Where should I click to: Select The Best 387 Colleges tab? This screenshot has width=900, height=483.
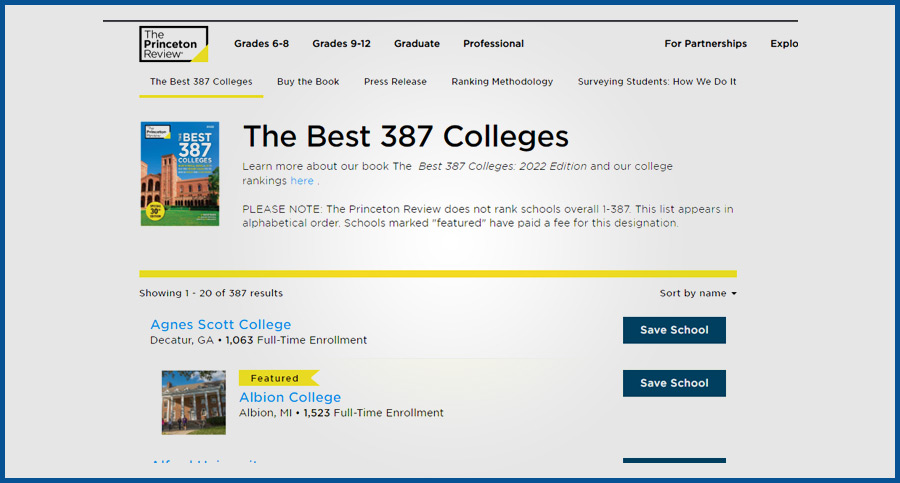click(x=201, y=82)
